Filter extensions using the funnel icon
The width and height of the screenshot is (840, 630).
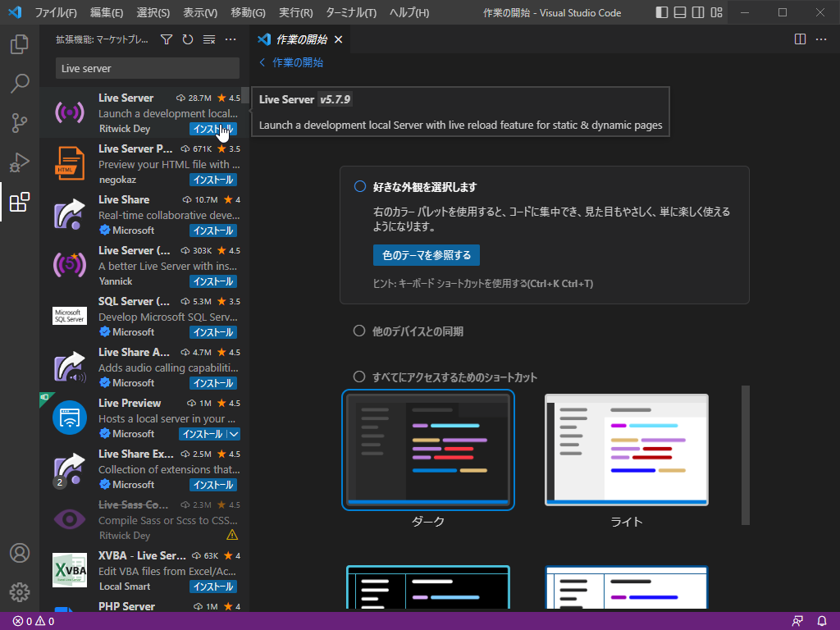pos(167,39)
